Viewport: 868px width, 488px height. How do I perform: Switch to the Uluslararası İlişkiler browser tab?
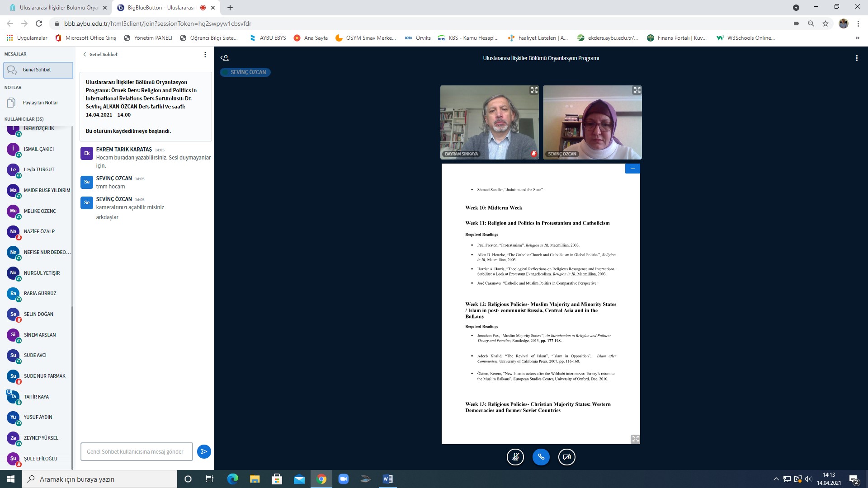(x=59, y=8)
